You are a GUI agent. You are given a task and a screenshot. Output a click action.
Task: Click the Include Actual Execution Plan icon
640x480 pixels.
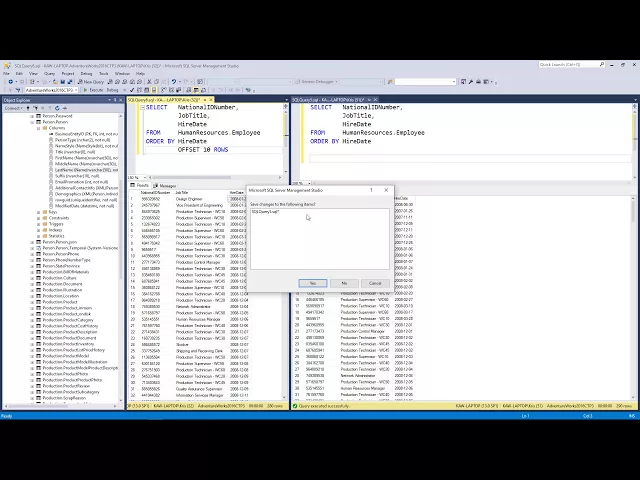pos(162,90)
